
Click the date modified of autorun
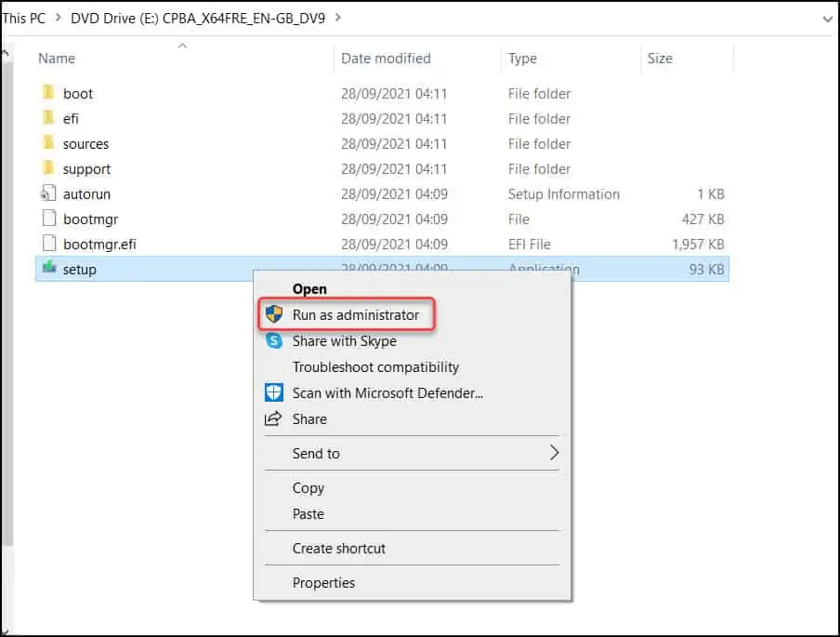(x=394, y=194)
